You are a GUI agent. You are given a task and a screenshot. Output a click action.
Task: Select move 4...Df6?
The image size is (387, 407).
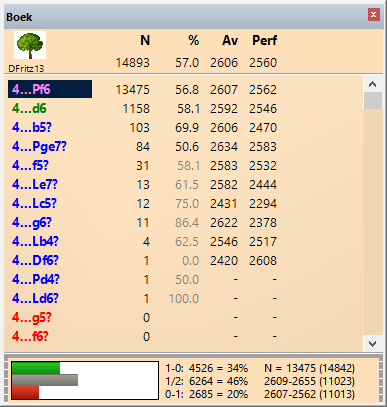pyautogui.click(x=35, y=260)
